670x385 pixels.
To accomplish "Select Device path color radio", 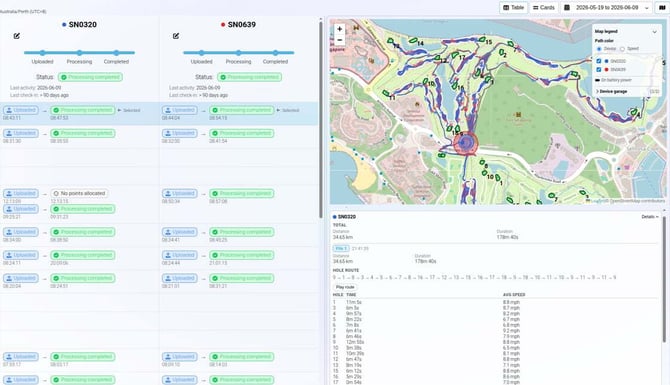I will [599, 49].
